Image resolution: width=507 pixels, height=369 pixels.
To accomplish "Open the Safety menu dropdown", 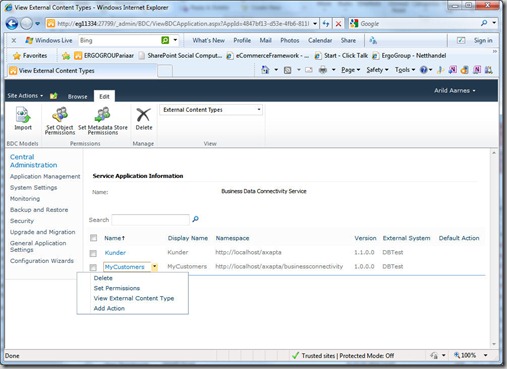I will pos(377,70).
